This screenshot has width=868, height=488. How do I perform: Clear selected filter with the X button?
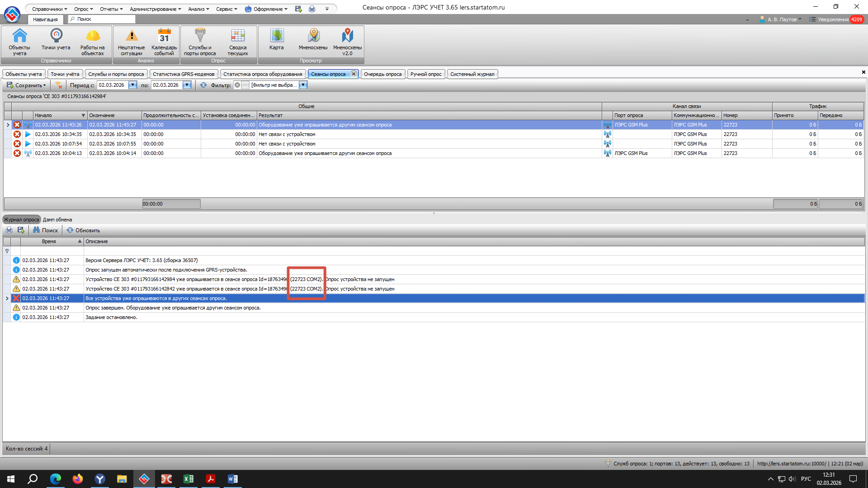(237, 85)
